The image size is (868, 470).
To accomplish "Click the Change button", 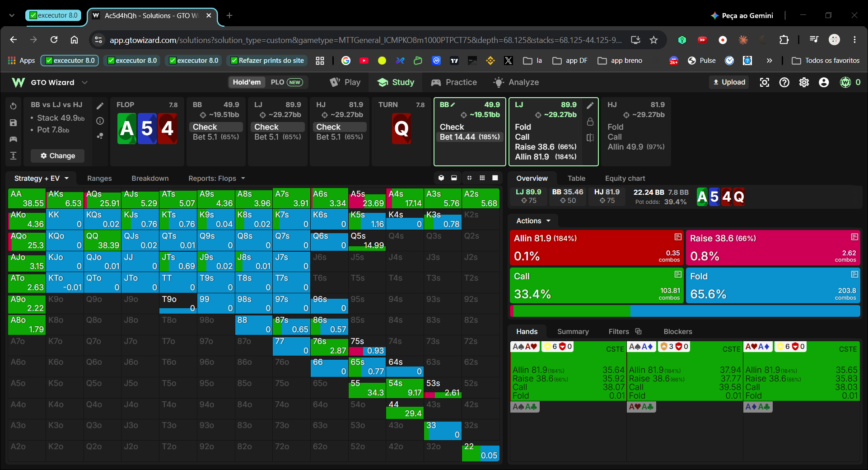I will click(x=57, y=156).
